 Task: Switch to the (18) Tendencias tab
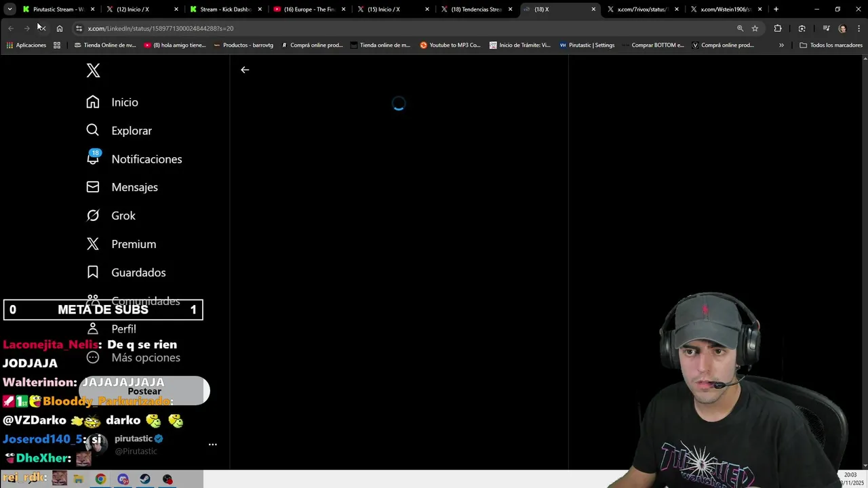coord(476,9)
